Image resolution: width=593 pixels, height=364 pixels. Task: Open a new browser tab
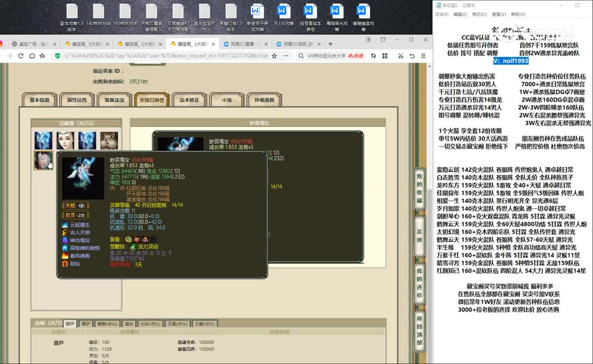click(330, 44)
